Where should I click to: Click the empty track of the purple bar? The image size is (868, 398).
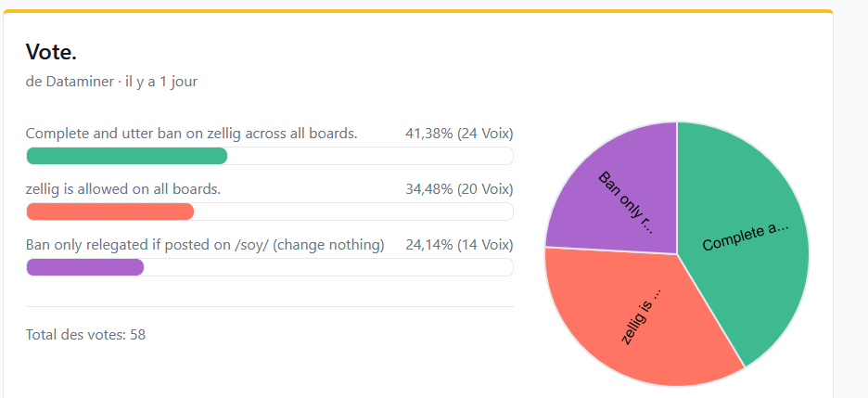pyautogui.click(x=325, y=267)
